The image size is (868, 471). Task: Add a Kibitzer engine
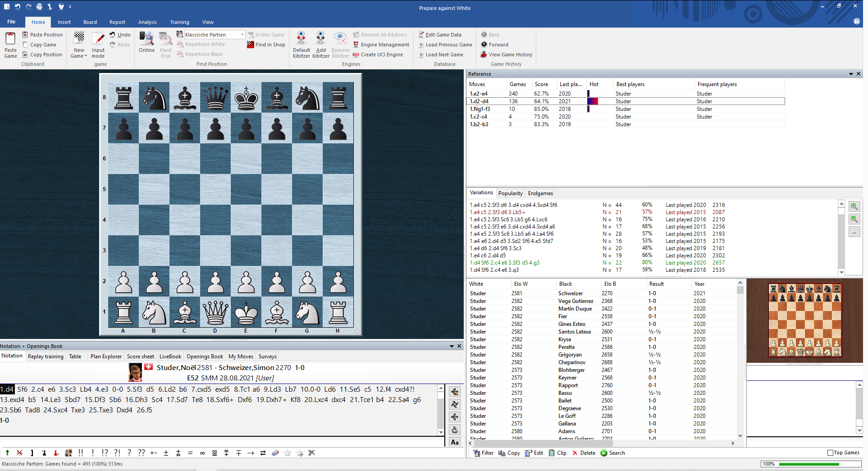click(320, 43)
